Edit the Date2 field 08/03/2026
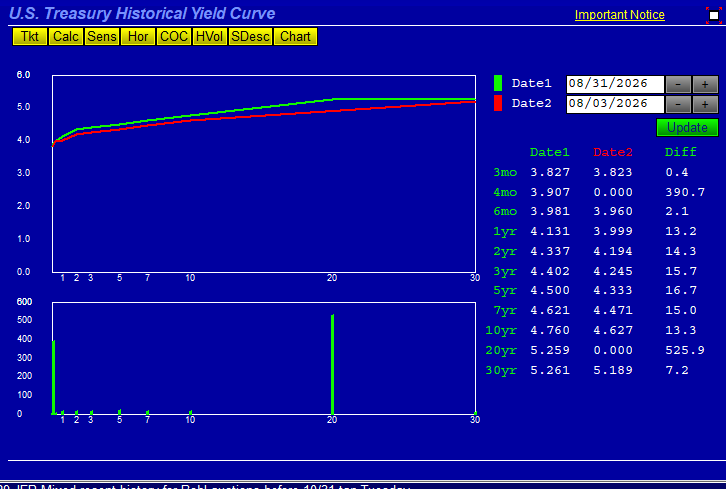 (615, 104)
